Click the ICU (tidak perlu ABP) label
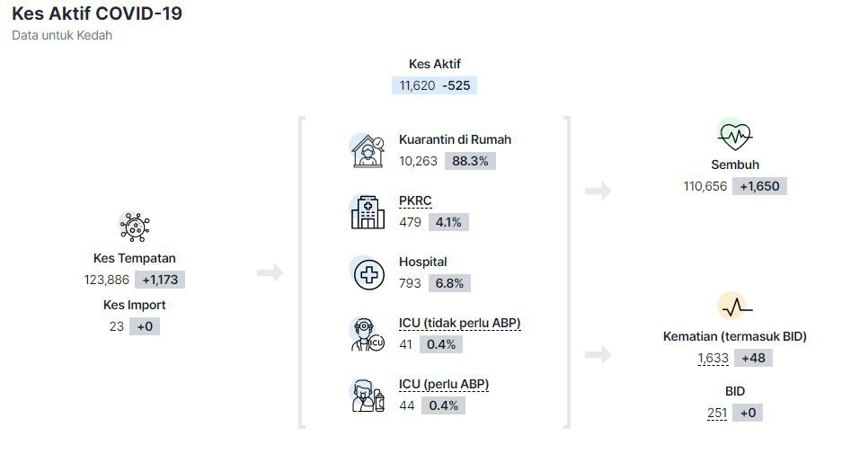This screenshot has width=868, height=454. (x=459, y=324)
